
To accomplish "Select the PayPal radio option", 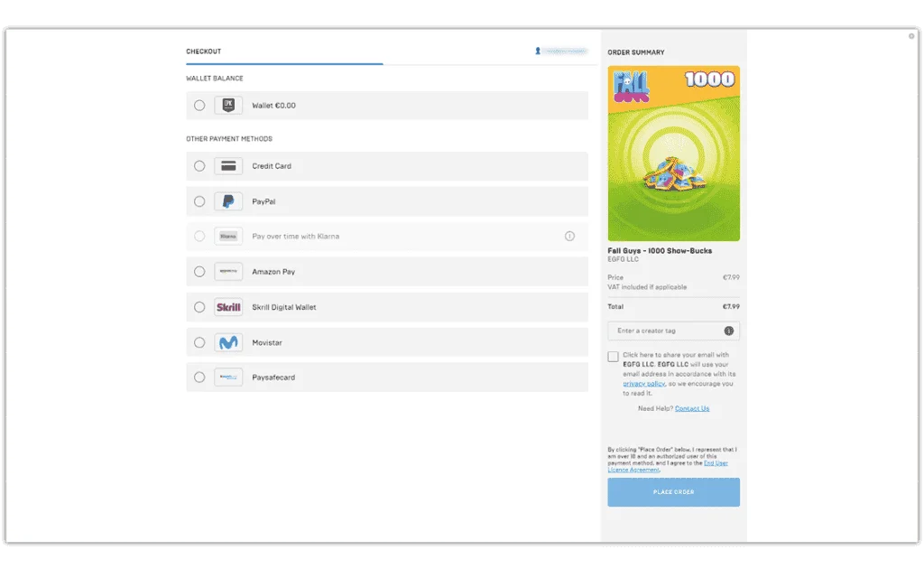I will click(x=199, y=201).
